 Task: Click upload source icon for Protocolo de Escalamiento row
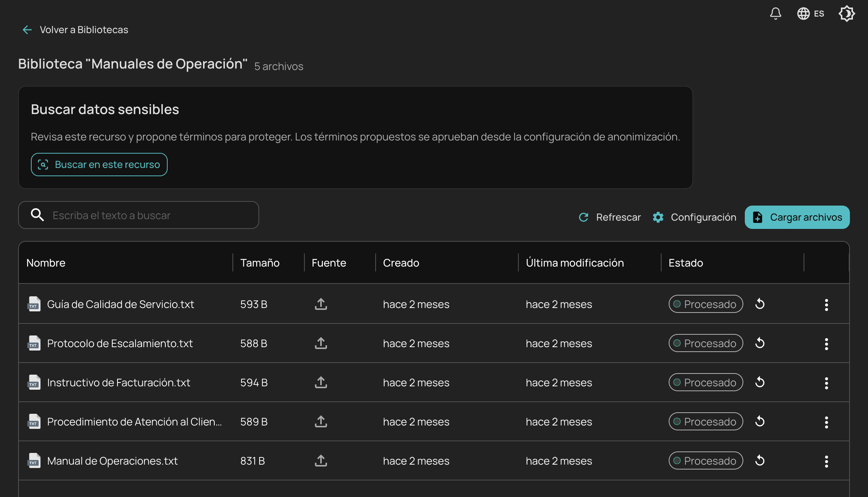(321, 343)
